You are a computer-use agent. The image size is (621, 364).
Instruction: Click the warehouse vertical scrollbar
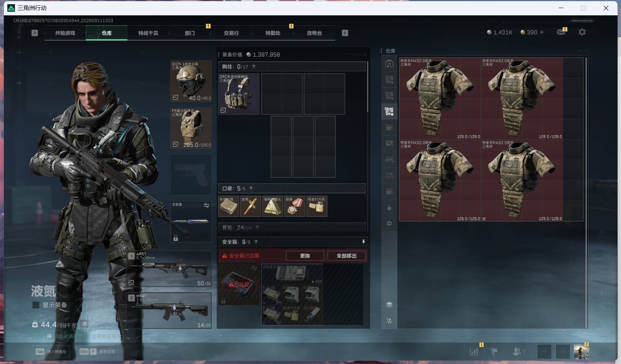coord(586,192)
